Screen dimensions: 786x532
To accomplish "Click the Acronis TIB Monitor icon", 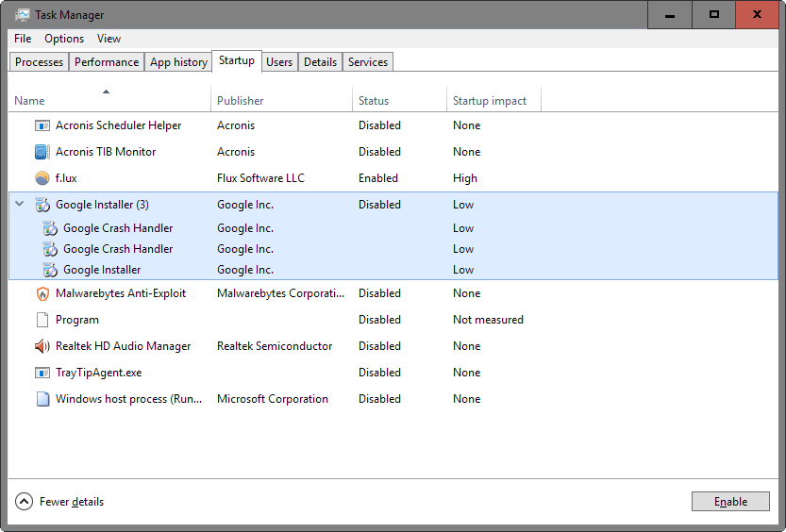I will click(42, 152).
